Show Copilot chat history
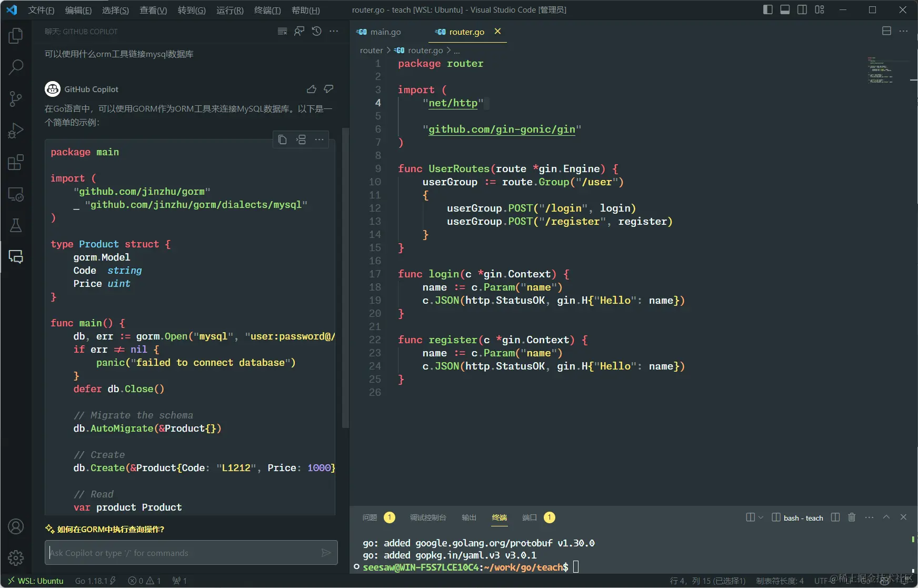Screen dimensions: 918x588 coord(316,32)
